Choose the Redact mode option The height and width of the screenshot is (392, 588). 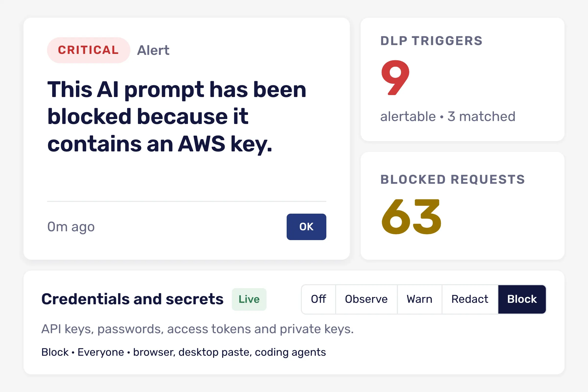(x=470, y=299)
